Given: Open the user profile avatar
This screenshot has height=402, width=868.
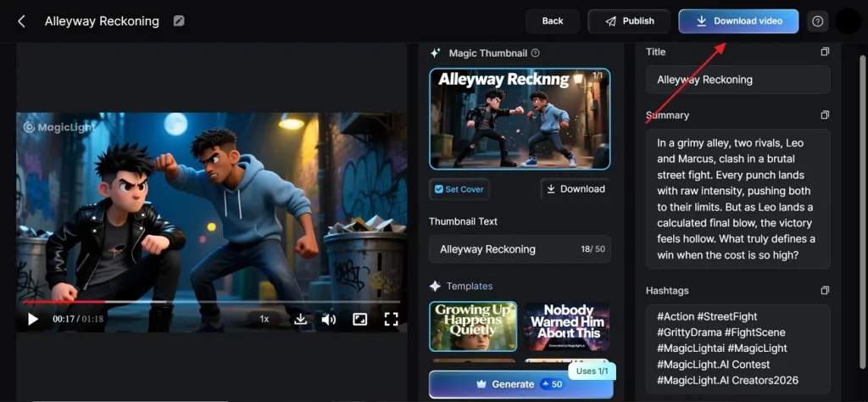Looking at the screenshot, I should (x=848, y=21).
